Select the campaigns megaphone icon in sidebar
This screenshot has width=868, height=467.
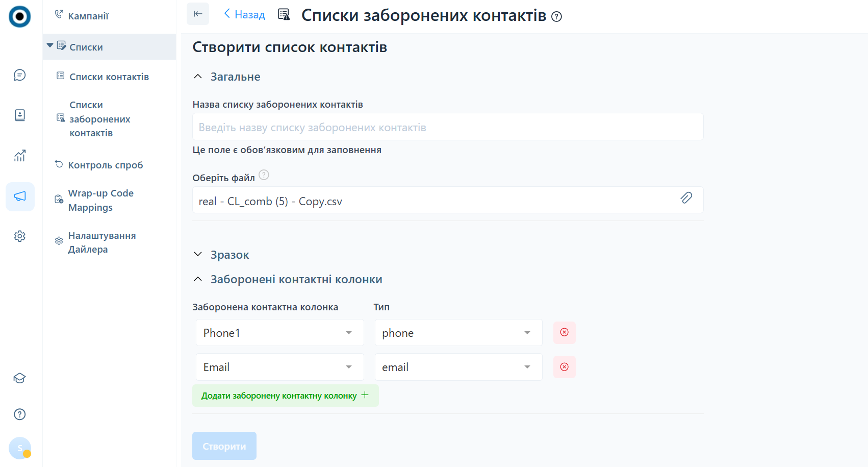click(x=20, y=196)
